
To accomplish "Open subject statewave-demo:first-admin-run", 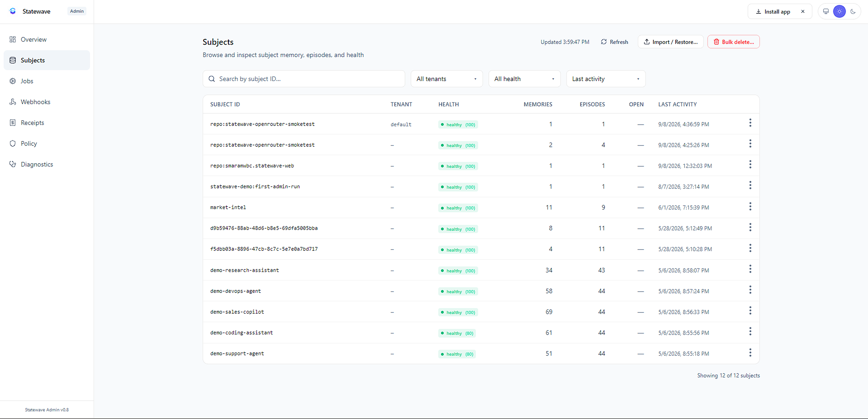I will tap(255, 187).
